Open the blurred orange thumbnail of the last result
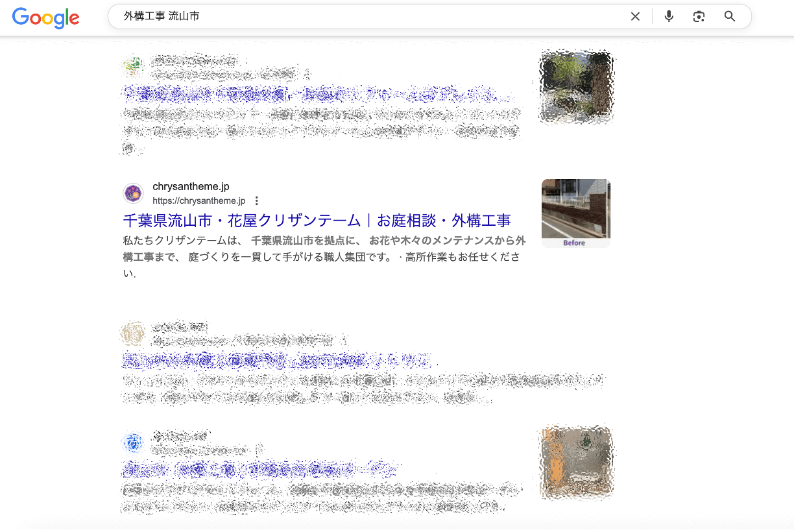The image size is (794, 532). [x=575, y=463]
